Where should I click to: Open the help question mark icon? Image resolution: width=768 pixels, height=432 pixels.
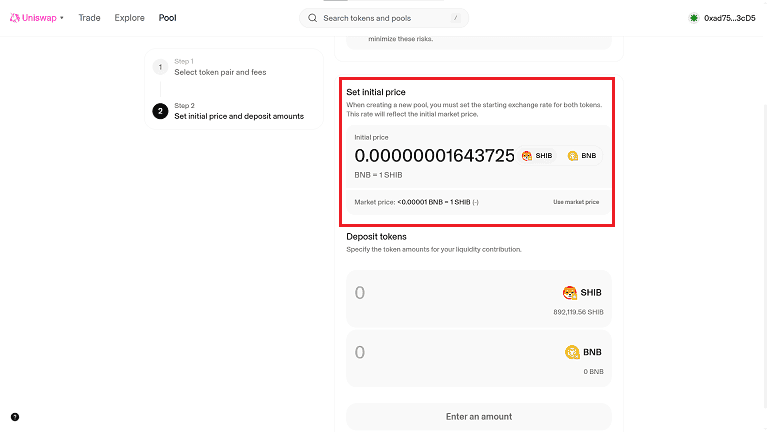(15, 417)
